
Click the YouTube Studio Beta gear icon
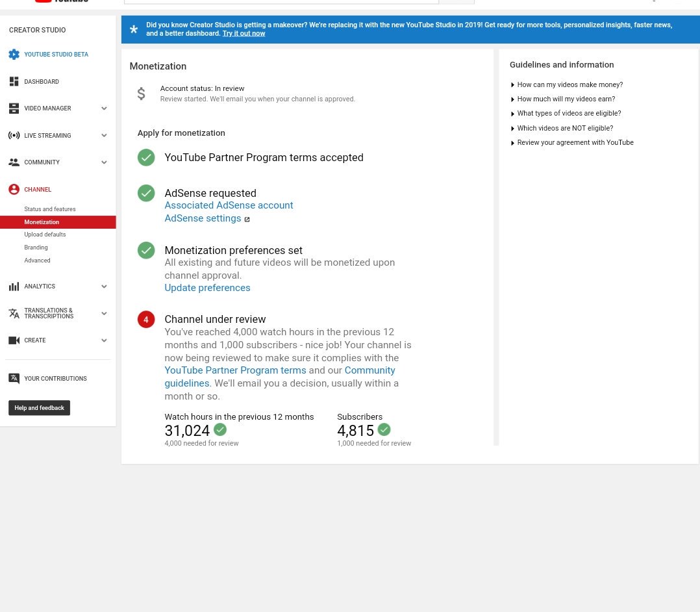tap(14, 55)
